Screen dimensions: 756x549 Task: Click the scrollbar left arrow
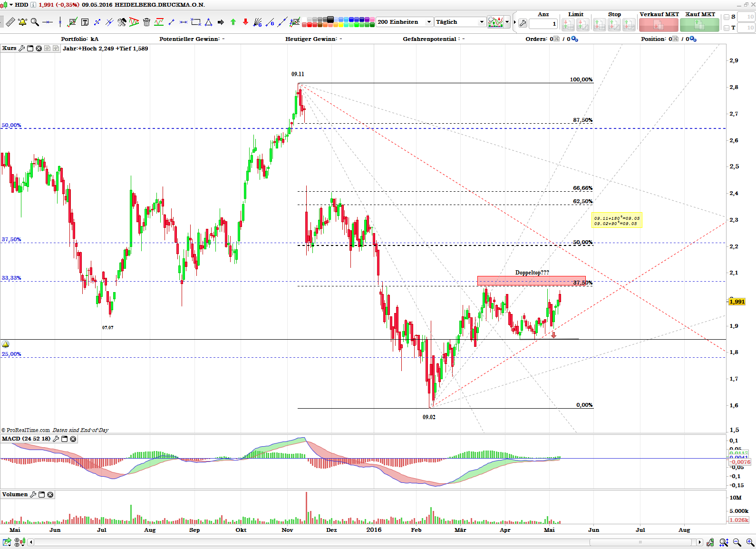point(31,542)
